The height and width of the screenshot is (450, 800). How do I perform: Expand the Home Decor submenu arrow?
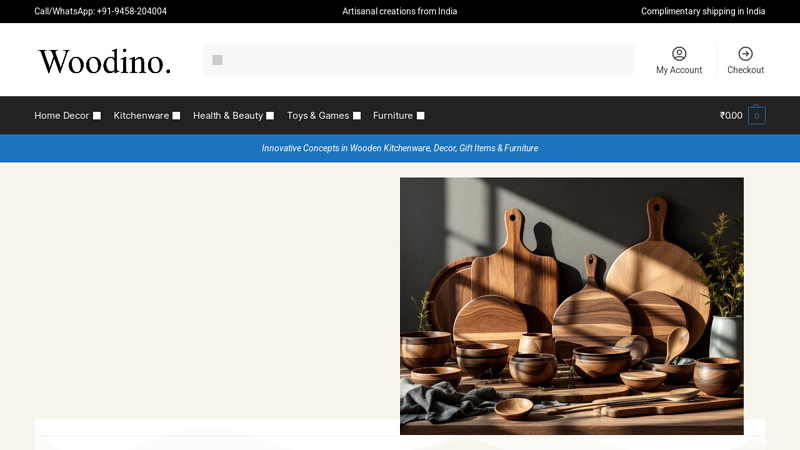(x=97, y=116)
